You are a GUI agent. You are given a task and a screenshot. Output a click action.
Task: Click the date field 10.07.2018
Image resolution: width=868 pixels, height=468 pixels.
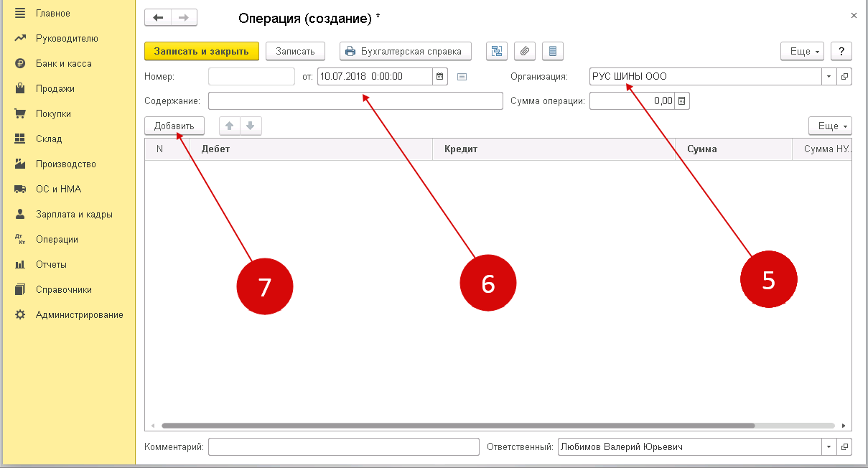375,76
